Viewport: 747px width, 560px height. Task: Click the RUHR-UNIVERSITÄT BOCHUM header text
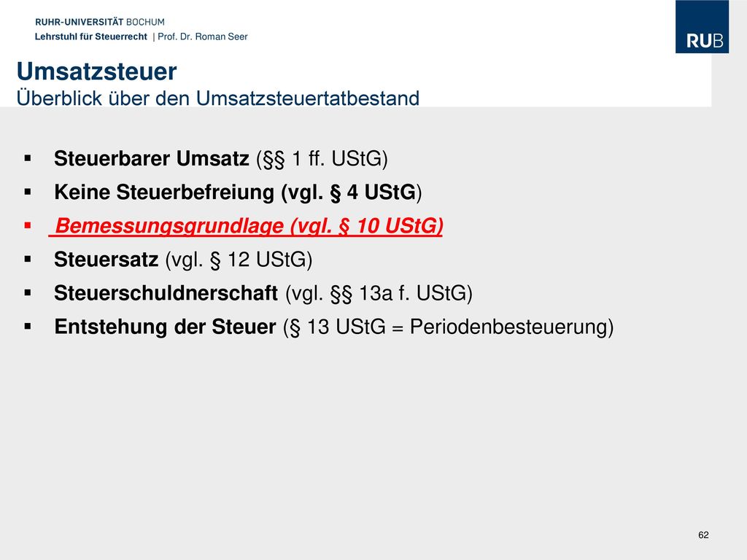pos(99,22)
